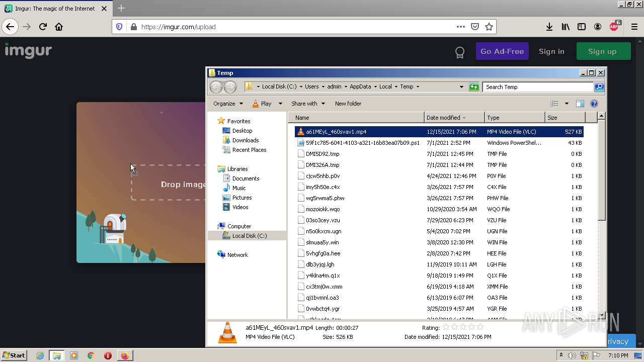Select the .ps1 PowerShell file
Viewport: 644px width, 362px height.
pyautogui.click(x=439, y=143)
